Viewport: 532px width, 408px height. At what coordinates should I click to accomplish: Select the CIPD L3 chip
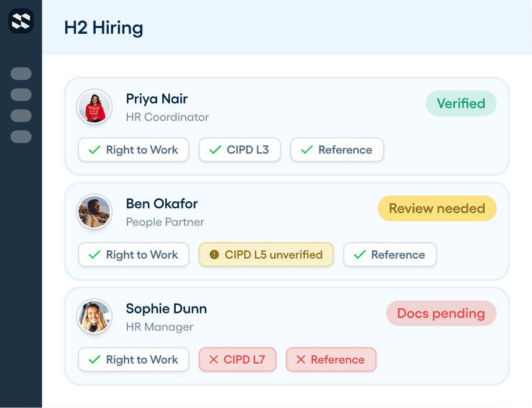(x=239, y=149)
